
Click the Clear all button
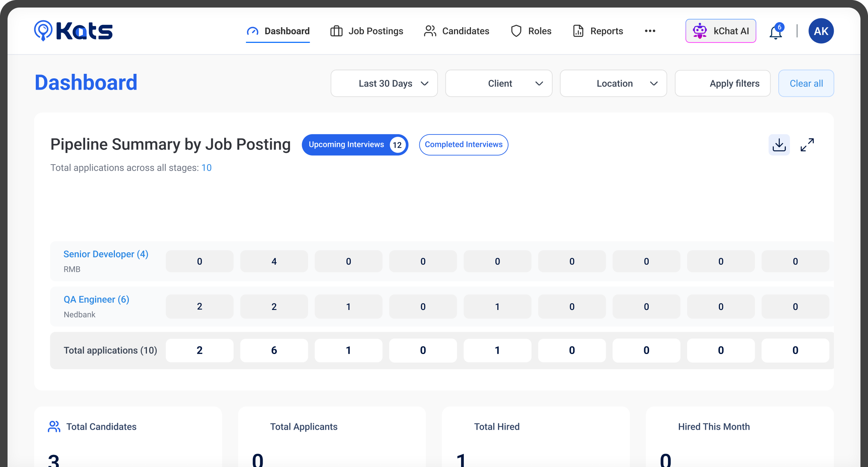click(x=806, y=83)
